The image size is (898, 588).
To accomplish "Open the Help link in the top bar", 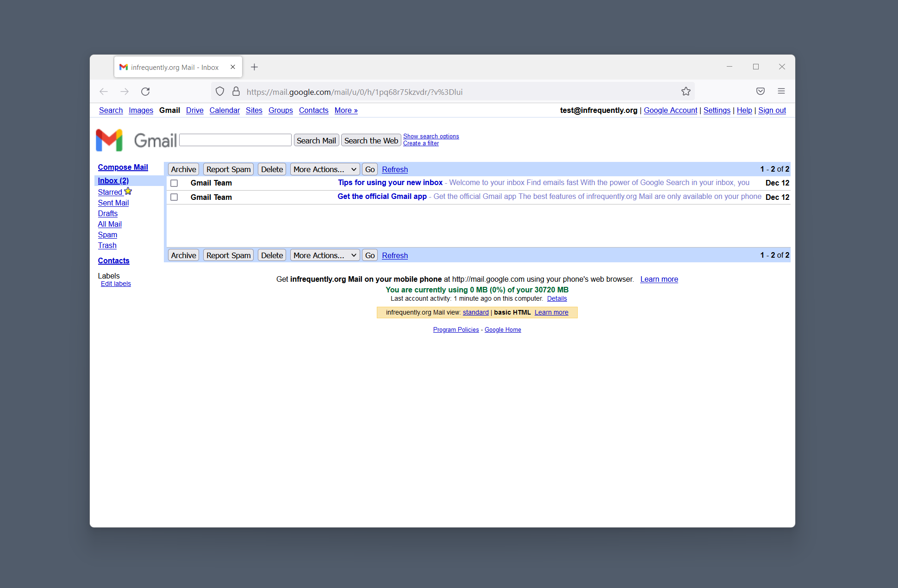I will [x=744, y=110].
